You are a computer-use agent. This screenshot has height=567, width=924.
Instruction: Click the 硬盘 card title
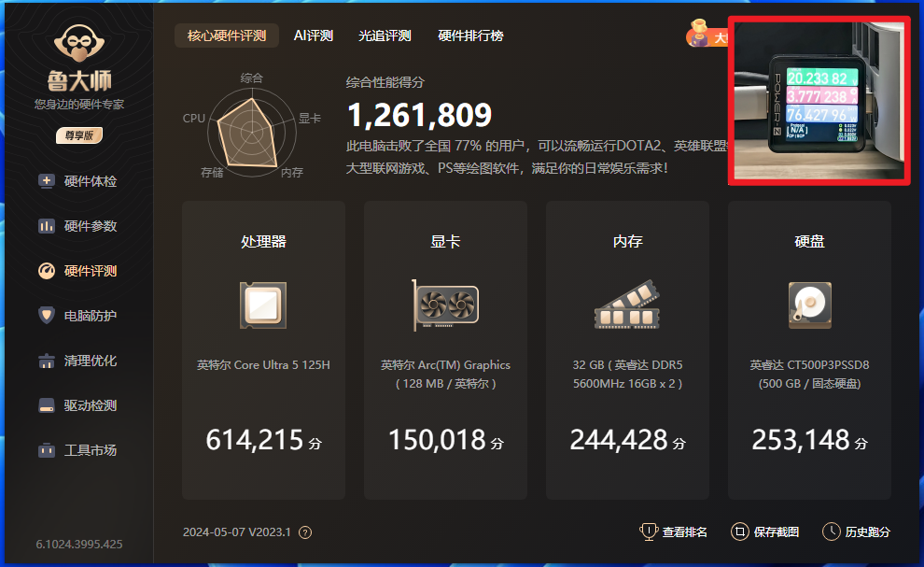(810, 241)
